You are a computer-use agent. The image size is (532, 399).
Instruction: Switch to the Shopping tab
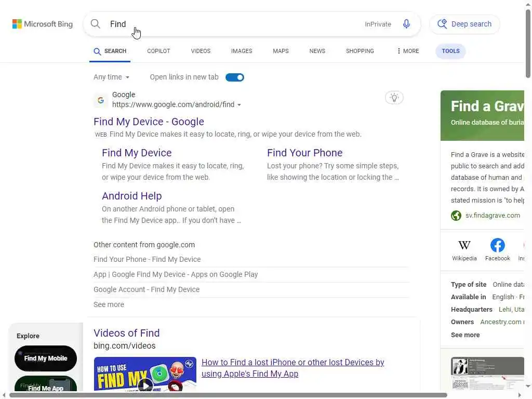coord(360,51)
